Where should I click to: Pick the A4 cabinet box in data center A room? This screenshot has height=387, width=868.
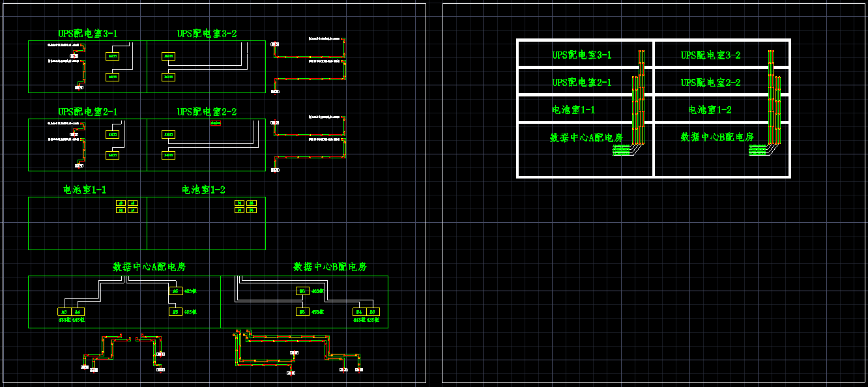(x=78, y=312)
